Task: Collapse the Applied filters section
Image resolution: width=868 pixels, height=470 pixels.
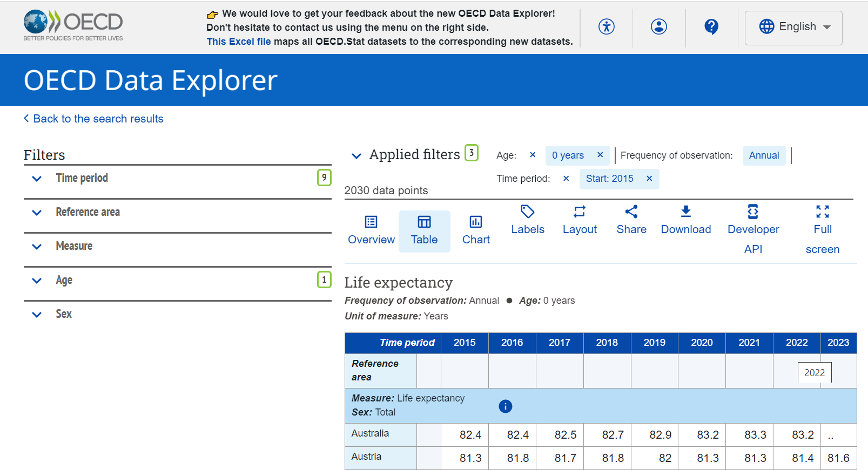Action: 356,156
